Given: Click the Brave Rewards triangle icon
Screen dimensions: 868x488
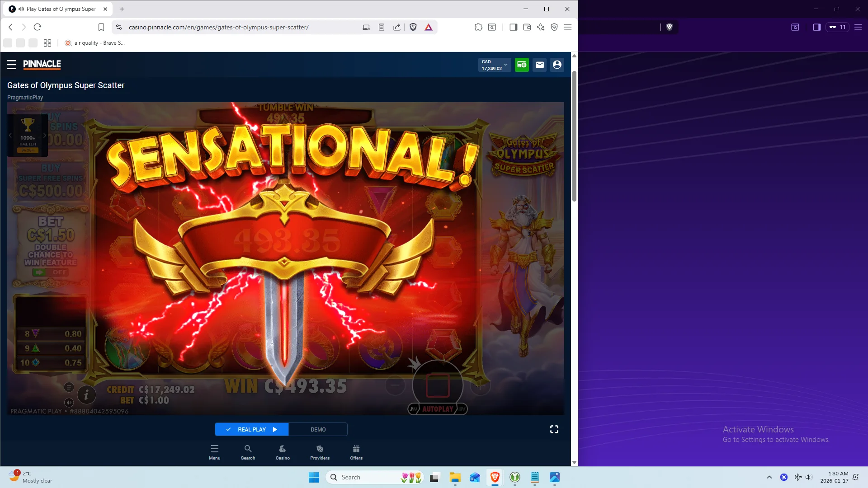Looking at the screenshot, I should 429,27.
